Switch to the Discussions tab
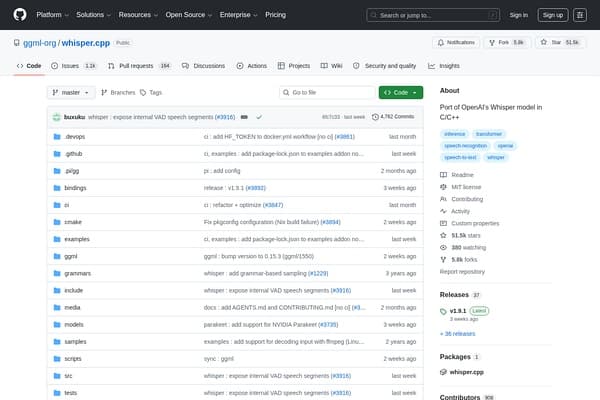The width and height of the screenshot is (600, 400). (203, 66)
